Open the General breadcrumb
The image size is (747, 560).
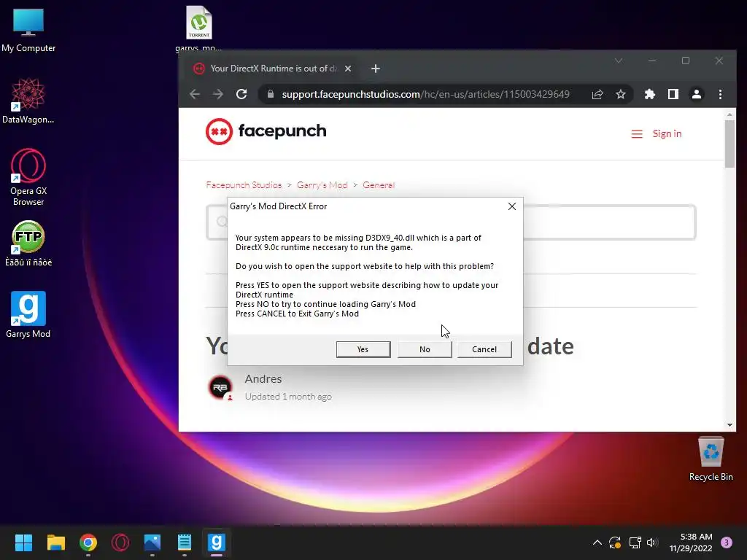pos(379,184)
